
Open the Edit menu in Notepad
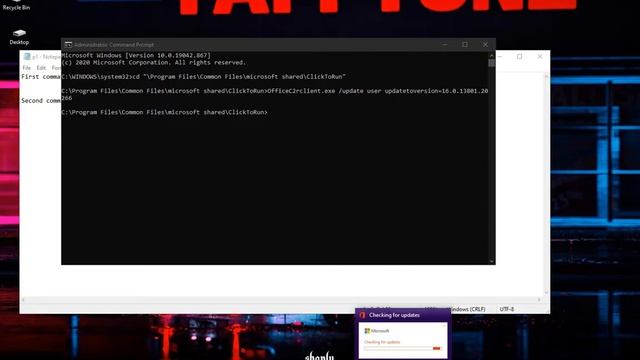(41, 68)
